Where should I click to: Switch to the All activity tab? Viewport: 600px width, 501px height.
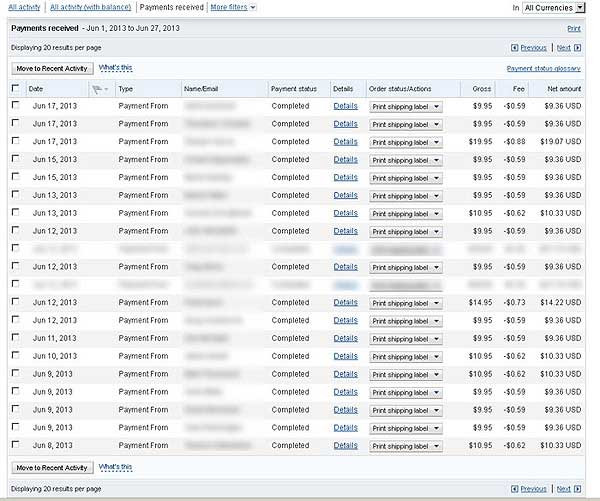point(24,7)
